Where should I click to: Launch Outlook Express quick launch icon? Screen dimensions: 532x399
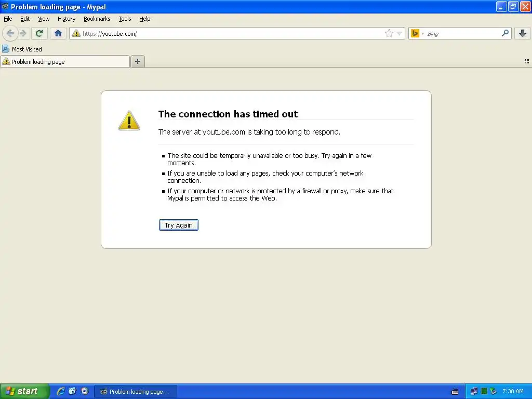coord(72,391)
